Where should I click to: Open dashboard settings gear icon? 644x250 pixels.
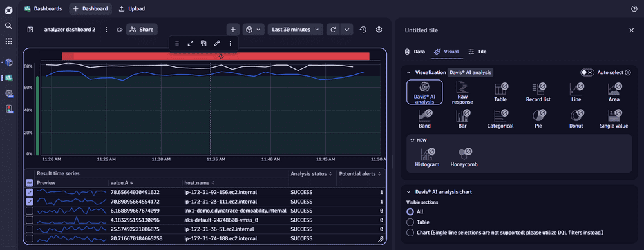click(x=379, y=30)
